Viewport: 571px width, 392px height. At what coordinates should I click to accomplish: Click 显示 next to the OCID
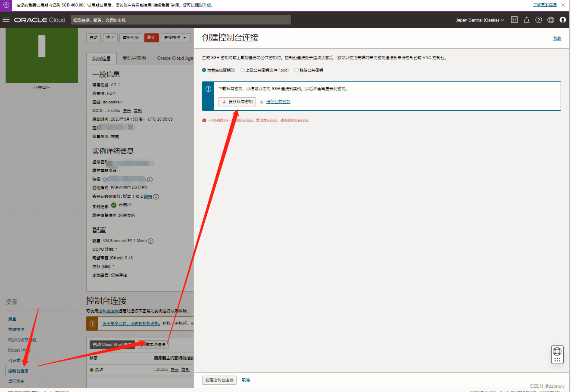(127, 111)
